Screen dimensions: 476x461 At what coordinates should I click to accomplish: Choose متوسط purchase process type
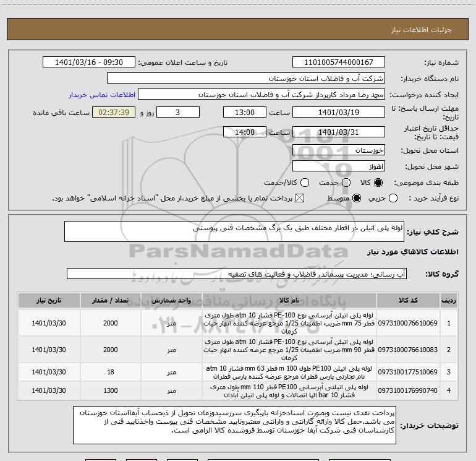(357, 198)
